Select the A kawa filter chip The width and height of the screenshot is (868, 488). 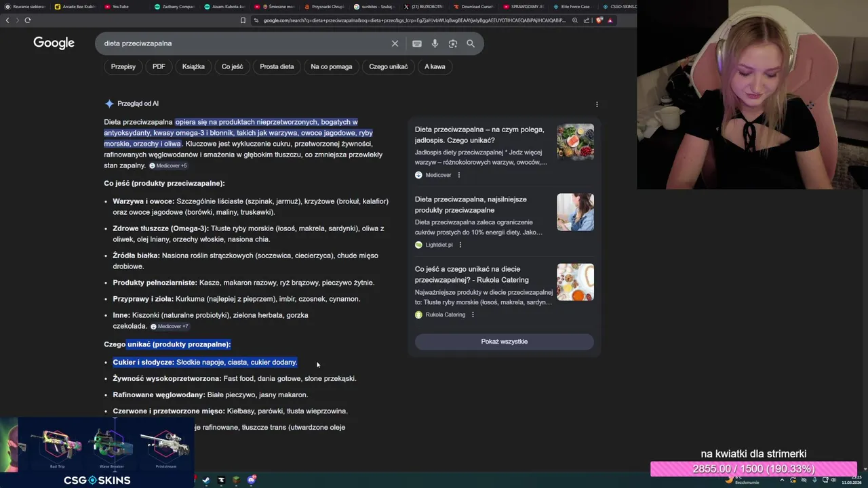click(x=435, y=66)
